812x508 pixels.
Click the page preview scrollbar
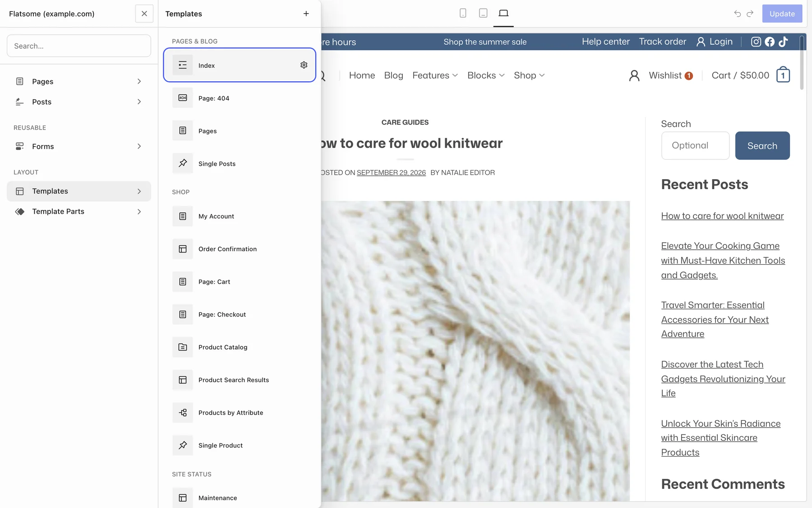(802, 62)
